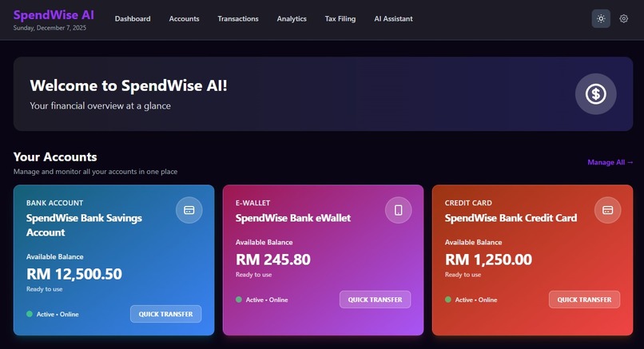The height and width of the screenshot is (349, 644).
Task: Open settings via the gear icon
Action: coord(623,19)
